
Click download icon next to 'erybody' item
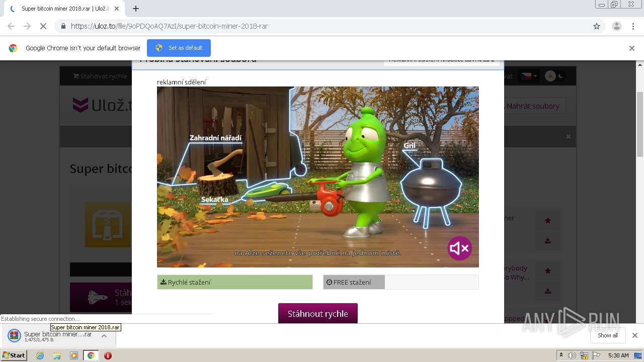tap(548, 291)
